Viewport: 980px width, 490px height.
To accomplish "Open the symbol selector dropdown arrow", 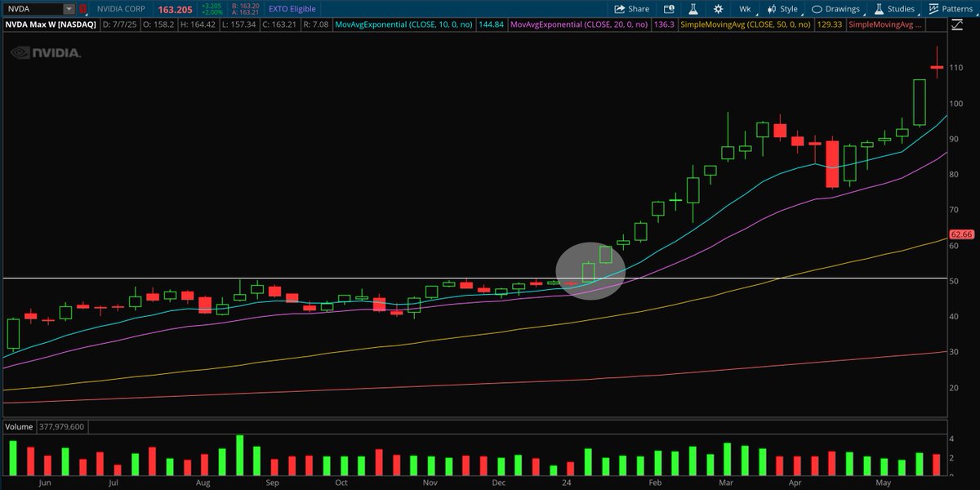I will [68, 9].
